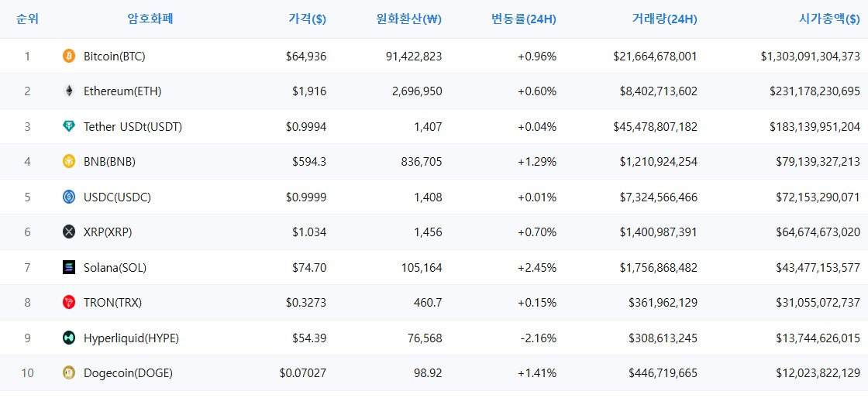Select Bitcoin price $64,936
Viewport: 868px width, 398px height.
306,57
